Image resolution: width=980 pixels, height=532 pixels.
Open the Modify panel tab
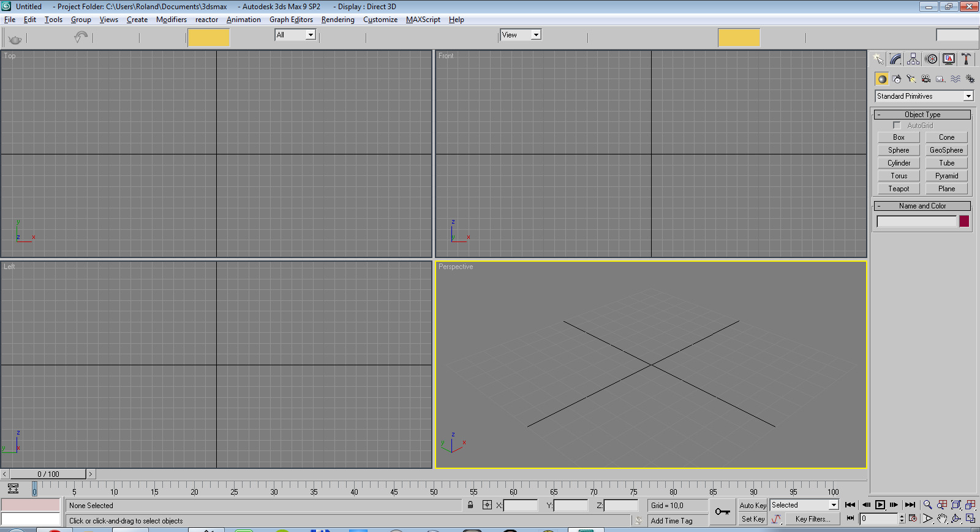pyautogui.click(x=895, y=59)
